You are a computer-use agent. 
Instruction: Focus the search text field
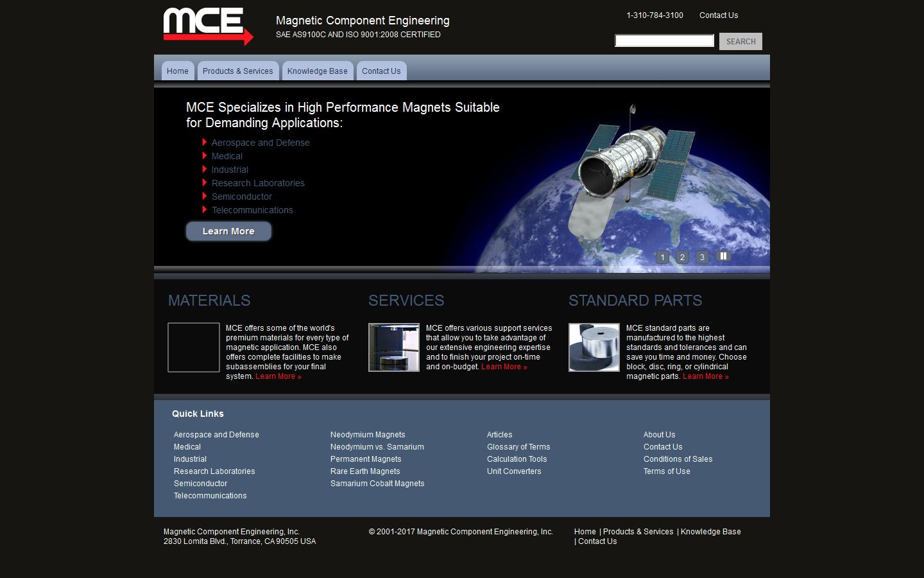664,41
